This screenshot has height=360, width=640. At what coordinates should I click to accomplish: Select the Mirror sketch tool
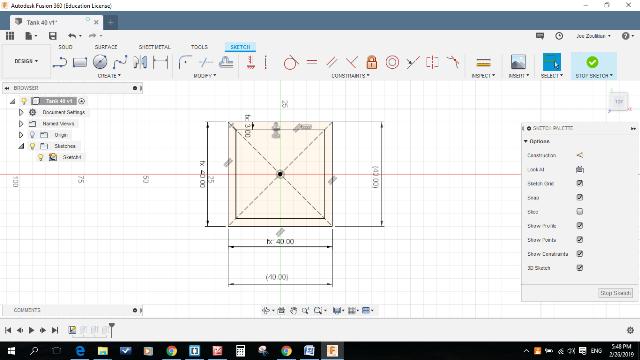click(x=140, y=62)
